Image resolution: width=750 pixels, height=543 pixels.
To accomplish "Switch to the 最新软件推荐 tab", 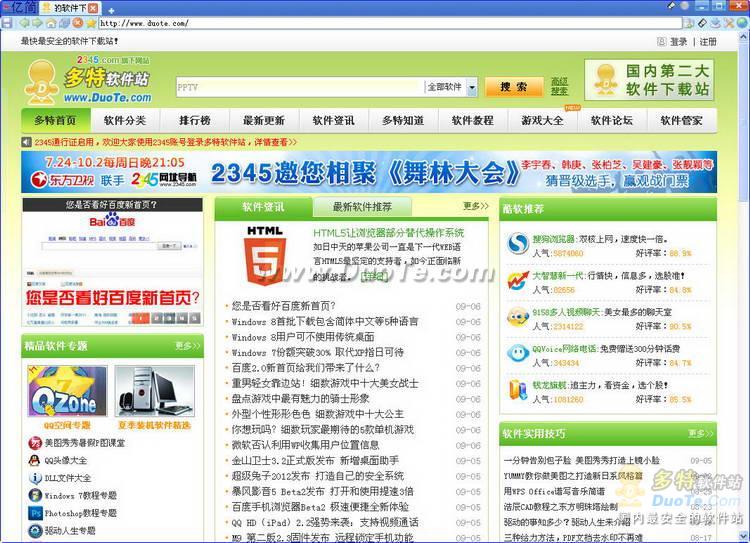I will [362, 207].
